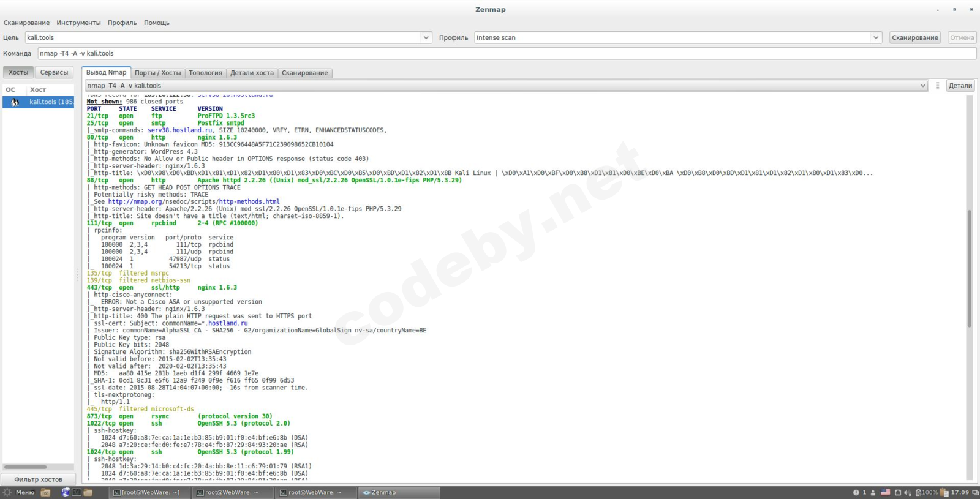Click the '1022/tcp open ssh' line

(x=189, y=423)
